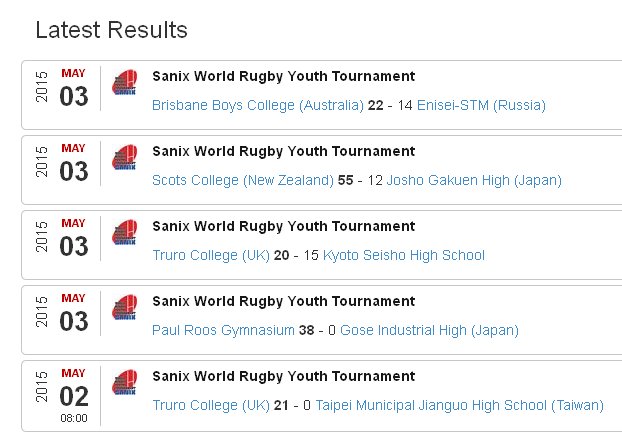Open Enisei-STM (Russia) team link

point(481,106)
